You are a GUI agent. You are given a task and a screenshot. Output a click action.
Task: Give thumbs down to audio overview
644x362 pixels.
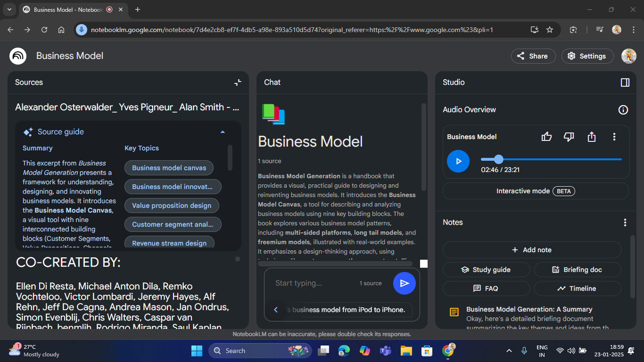click(569, 137)
